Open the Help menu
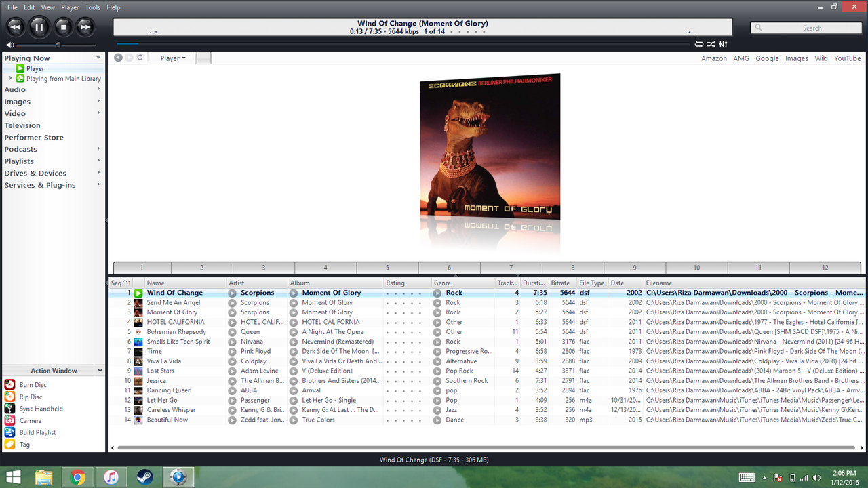The width and height of the screenshot is (868, 488). tap(113, 7)
